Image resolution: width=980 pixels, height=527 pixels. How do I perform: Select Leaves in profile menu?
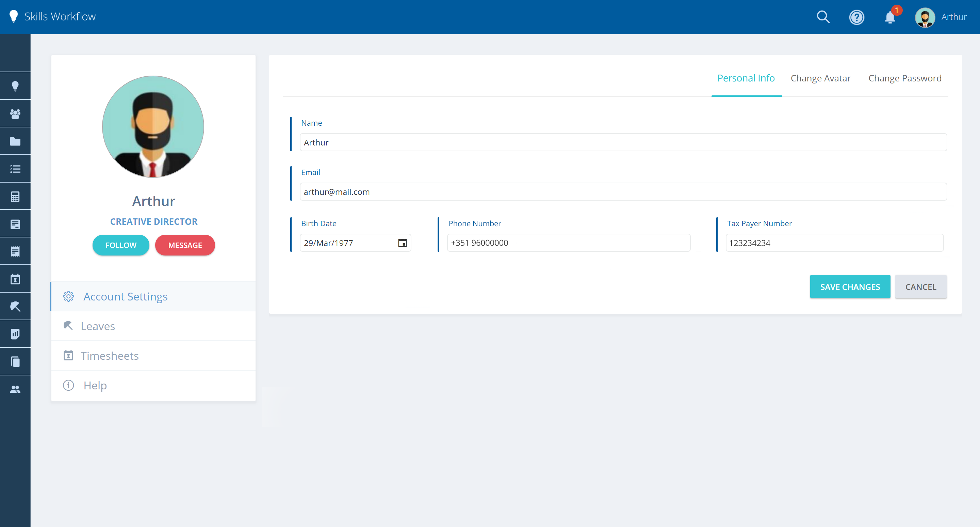(98, 326)
